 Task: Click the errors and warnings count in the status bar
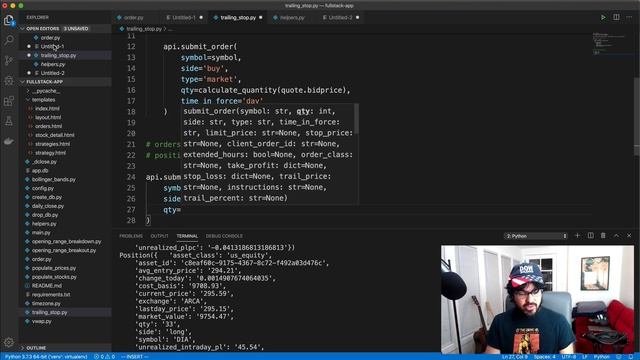coord(104,357)
